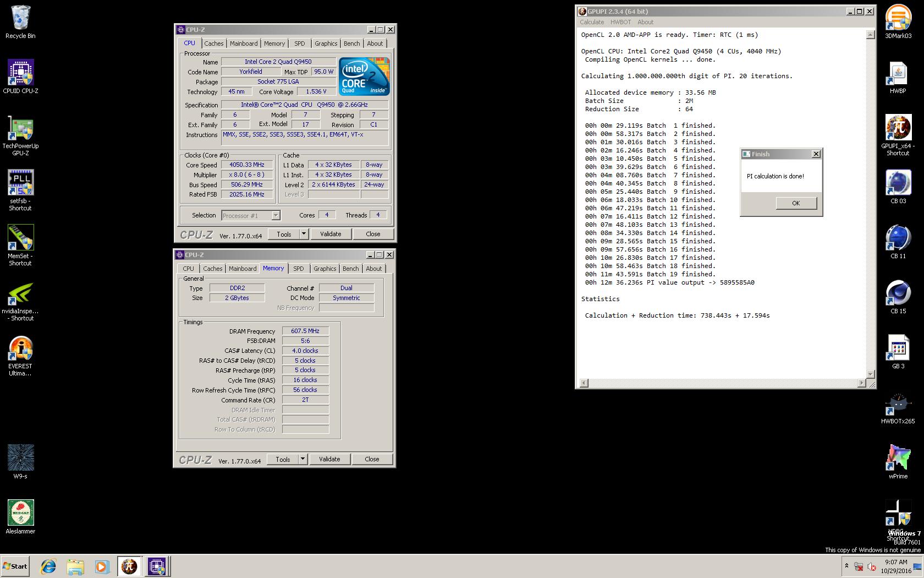Show hidden tray icons arrow

click(x=846, y=566)
